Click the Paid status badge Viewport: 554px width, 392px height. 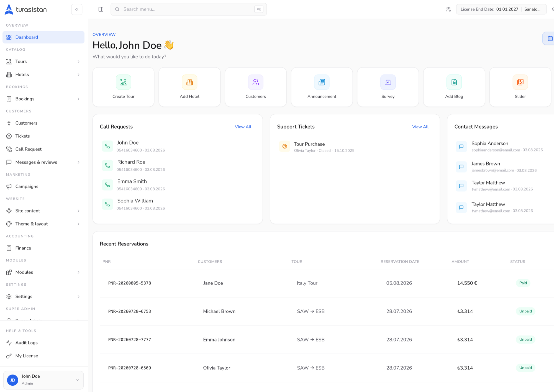pyautogui.click(x=523, y=283)
